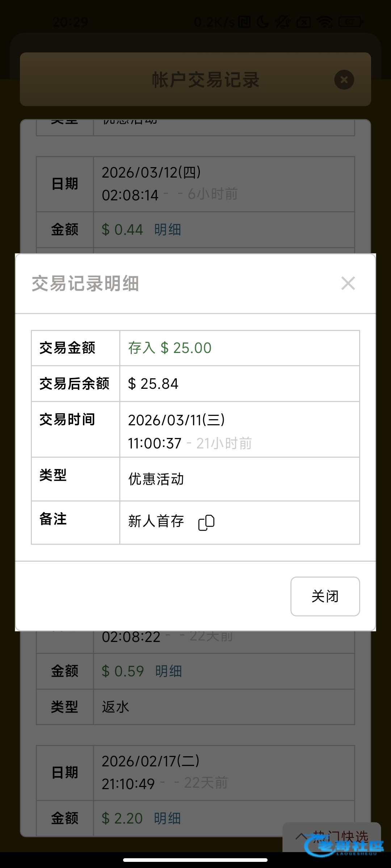Tap the battery indicator in status bar
Viewport: 391px width, 868px height.
350,22
